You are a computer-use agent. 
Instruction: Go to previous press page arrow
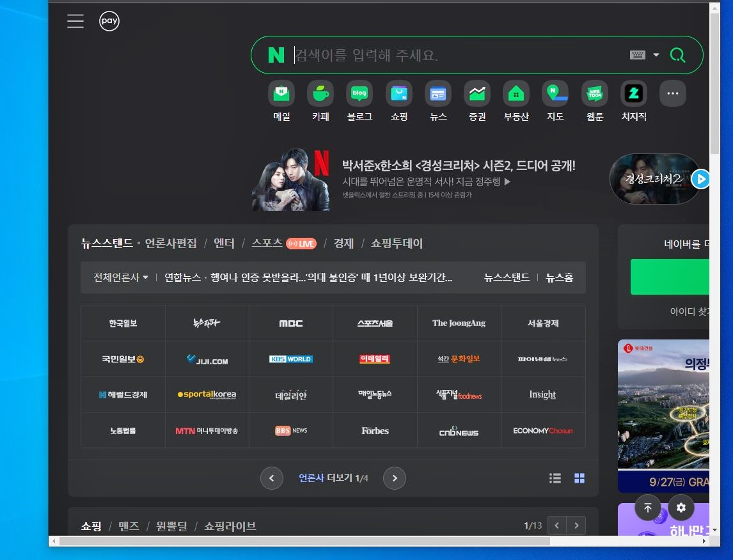pyautogui.click(x=272, y=478)
